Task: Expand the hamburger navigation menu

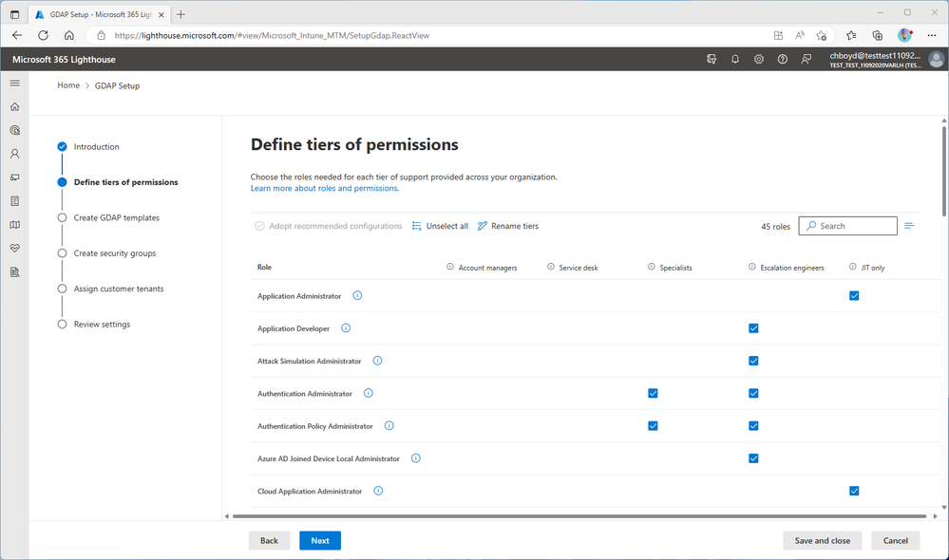Action: pos(15,83)
